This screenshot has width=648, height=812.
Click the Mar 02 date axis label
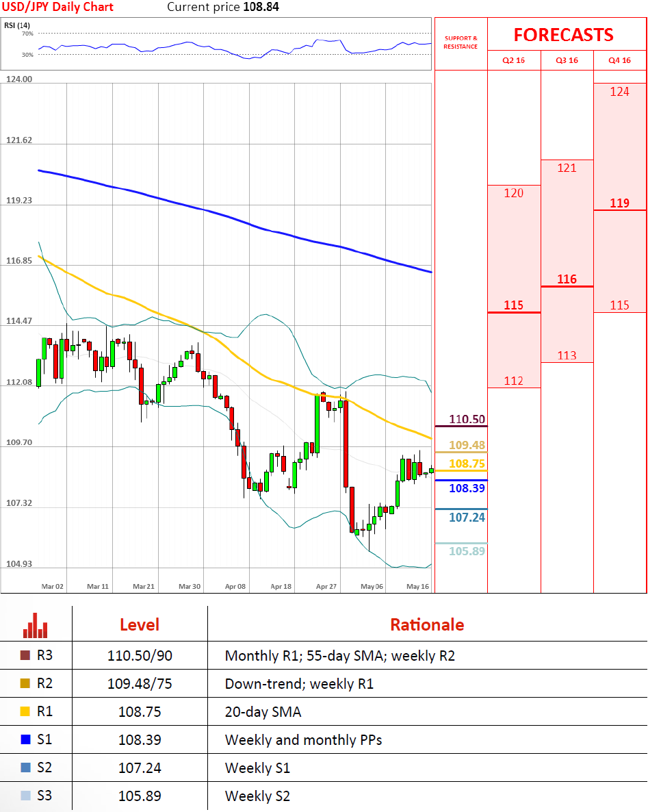point(52,586)
